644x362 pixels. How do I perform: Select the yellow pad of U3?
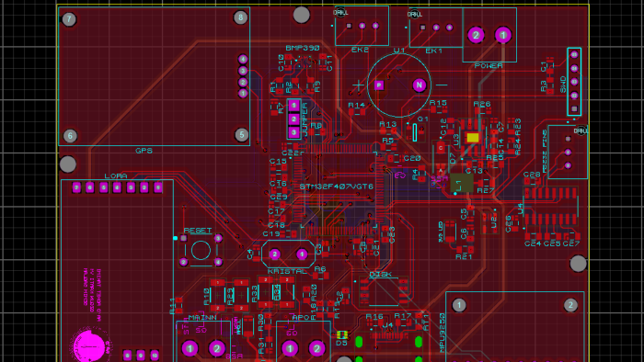(x=473, y=138)
